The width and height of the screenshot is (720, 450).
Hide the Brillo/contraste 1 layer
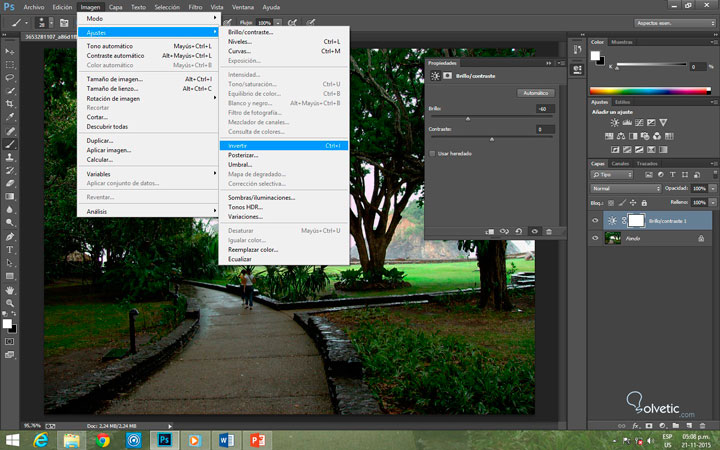(595, 221)
